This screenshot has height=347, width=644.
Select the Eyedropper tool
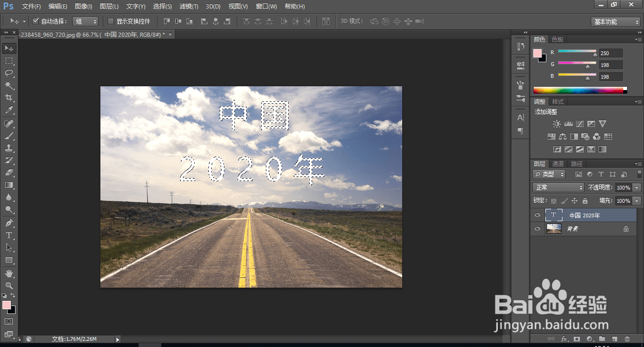pos(9,110)
